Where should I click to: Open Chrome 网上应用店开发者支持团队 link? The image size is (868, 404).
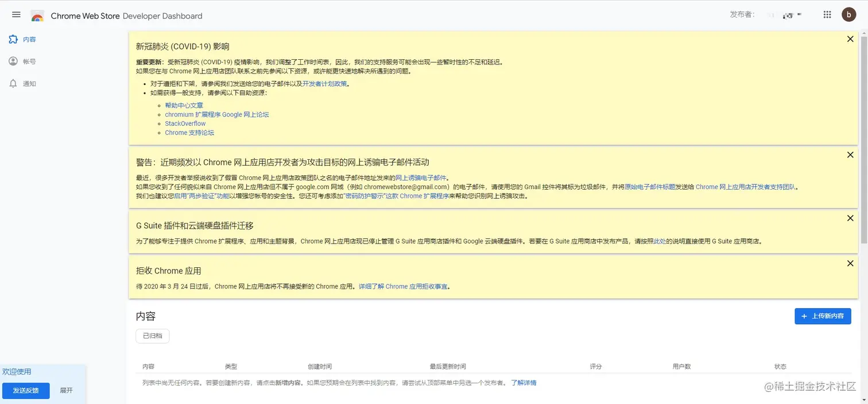pos(746,187)
